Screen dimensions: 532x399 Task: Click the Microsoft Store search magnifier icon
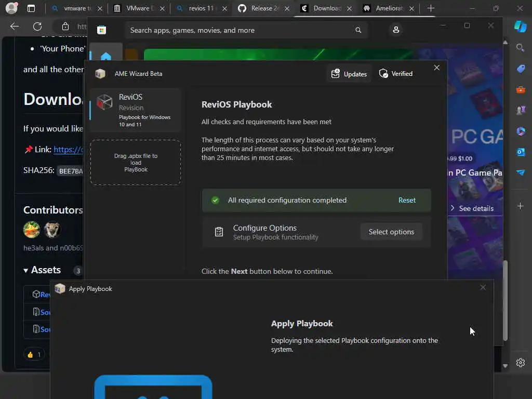click(x=358, y=30)
